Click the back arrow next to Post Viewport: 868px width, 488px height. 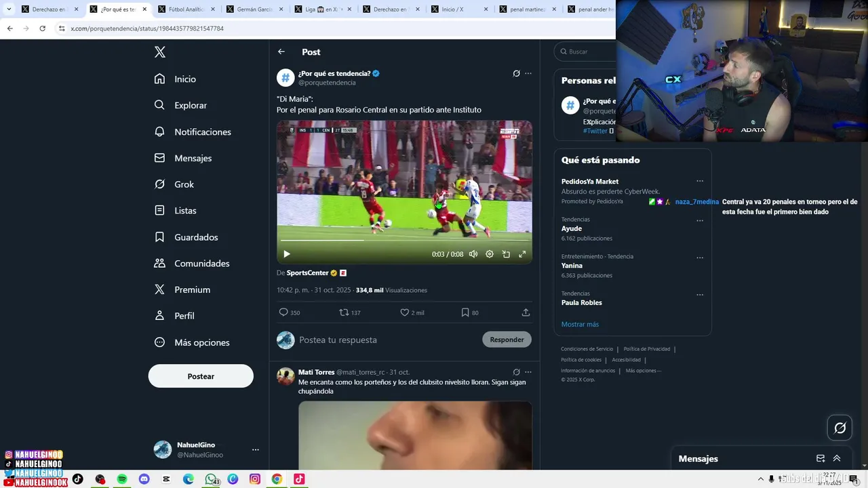pyautogui.click(x=281, y=52)
